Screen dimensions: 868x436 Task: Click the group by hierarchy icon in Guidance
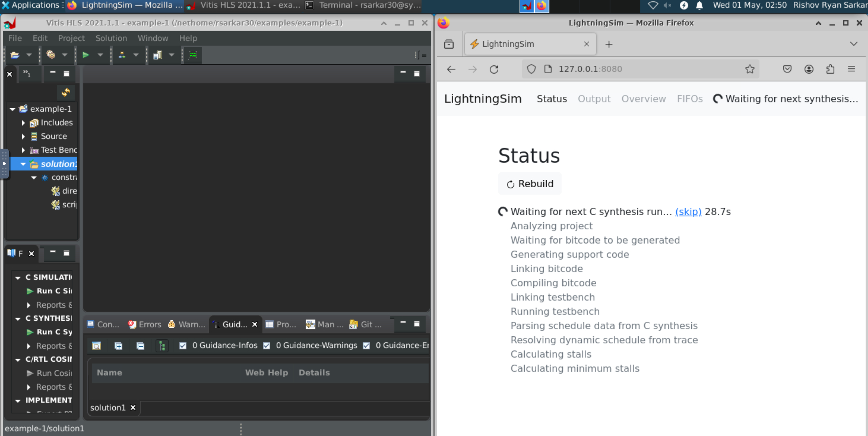(162, 346)
